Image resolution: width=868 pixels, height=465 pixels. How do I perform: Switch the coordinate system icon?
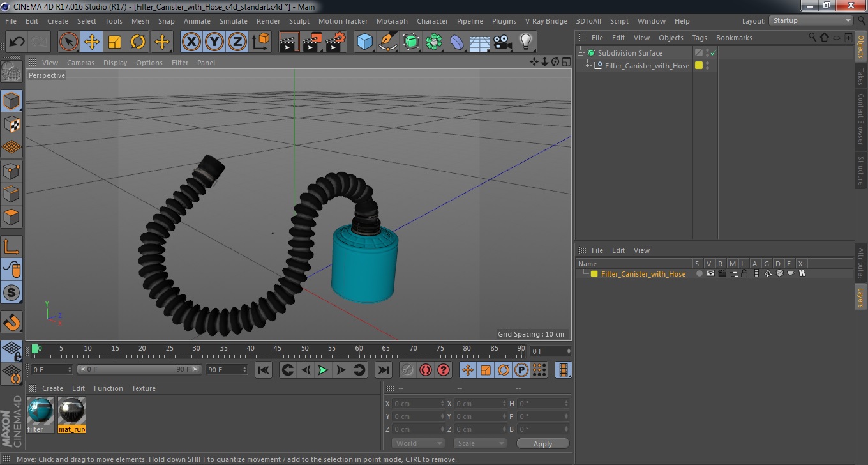click(260, 42)
